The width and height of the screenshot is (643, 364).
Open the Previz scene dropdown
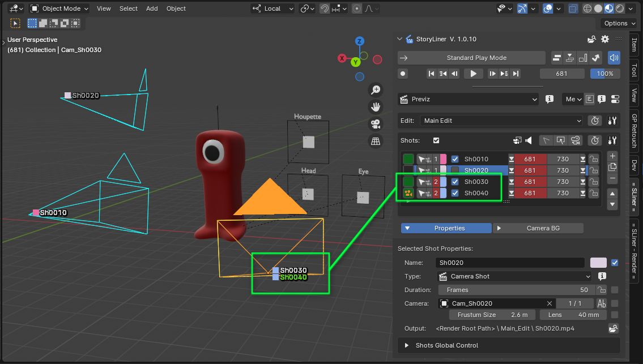click(468, 99)
